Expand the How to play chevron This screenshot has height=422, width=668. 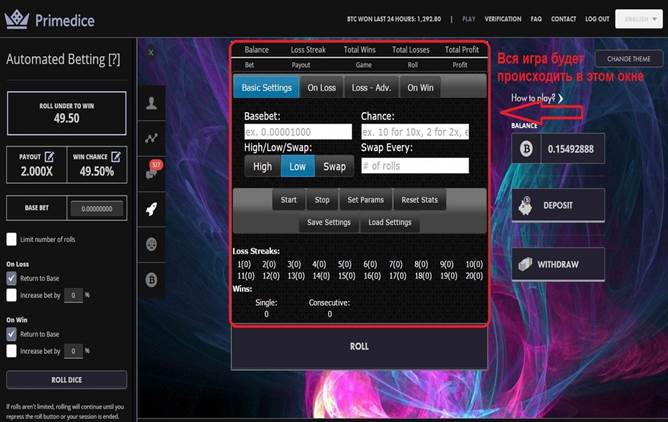pyautogui.click(x=561, y=98)
